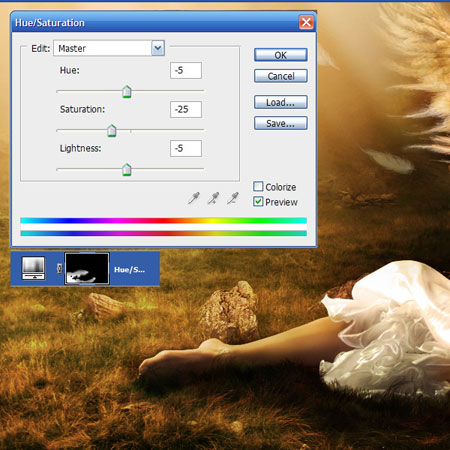This screenshot has width=450, height=450.
Task: Click the Lightness slider handle
Action: point(127,170)
